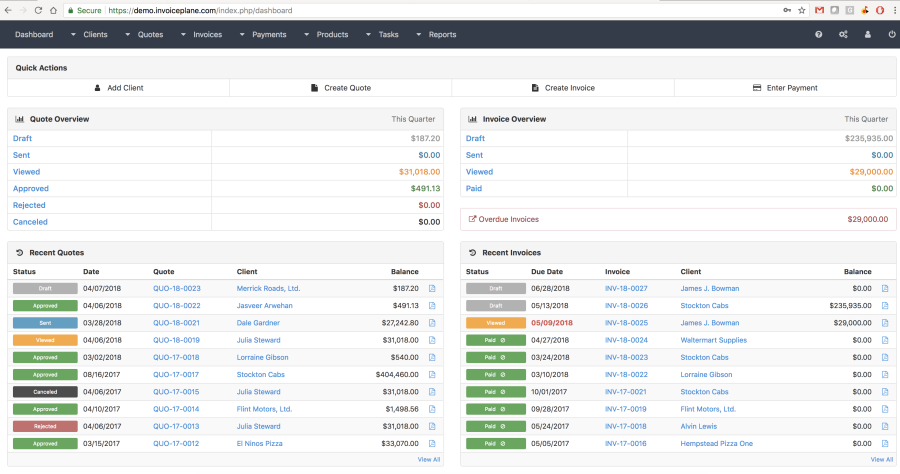
Task: Open PDF icon for quote QUO-17-0017
Action: point(432,375)
